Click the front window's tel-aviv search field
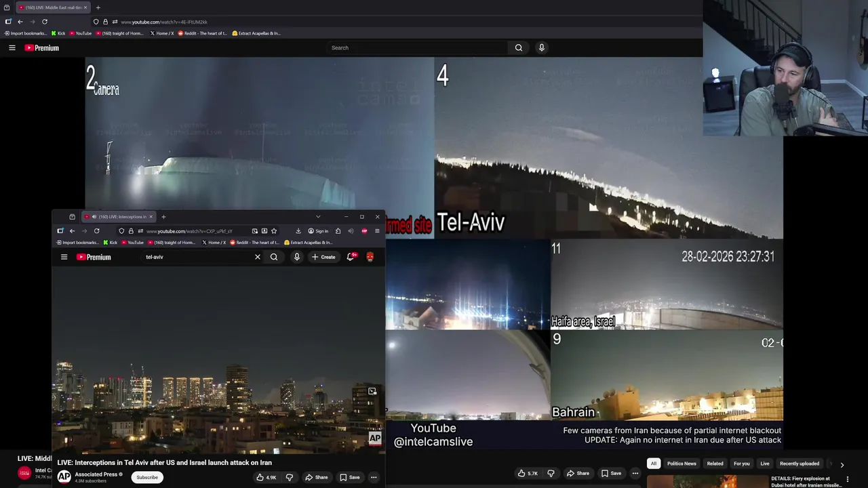 (x=197, y=257)
